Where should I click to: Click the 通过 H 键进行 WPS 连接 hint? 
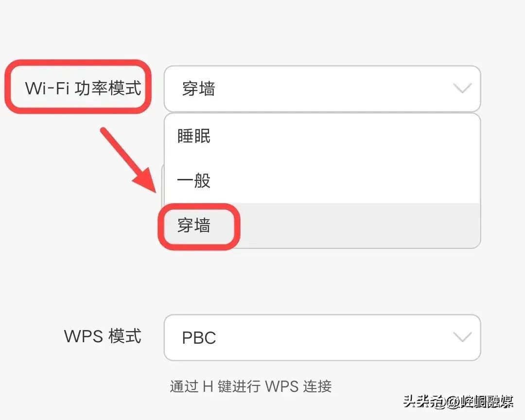click(251, 386)
